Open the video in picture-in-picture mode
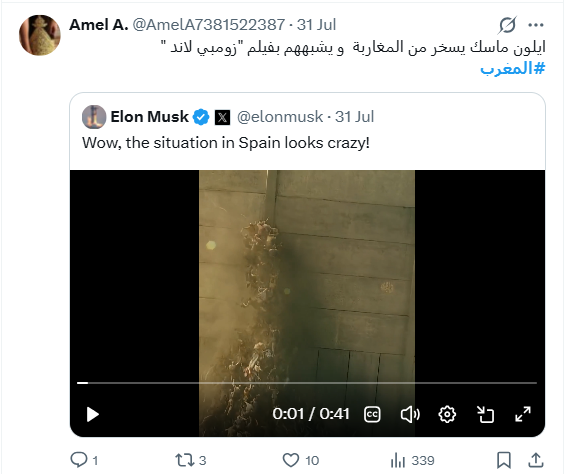The height and width of the screenshot is (474, 569). (x=485, y=414)
